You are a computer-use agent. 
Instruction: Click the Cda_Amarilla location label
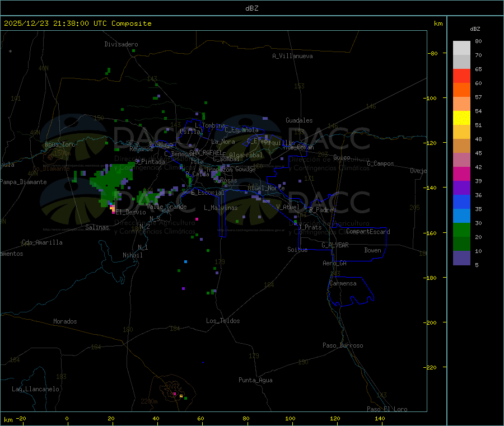pyautogui.click(x=42, y=242)
